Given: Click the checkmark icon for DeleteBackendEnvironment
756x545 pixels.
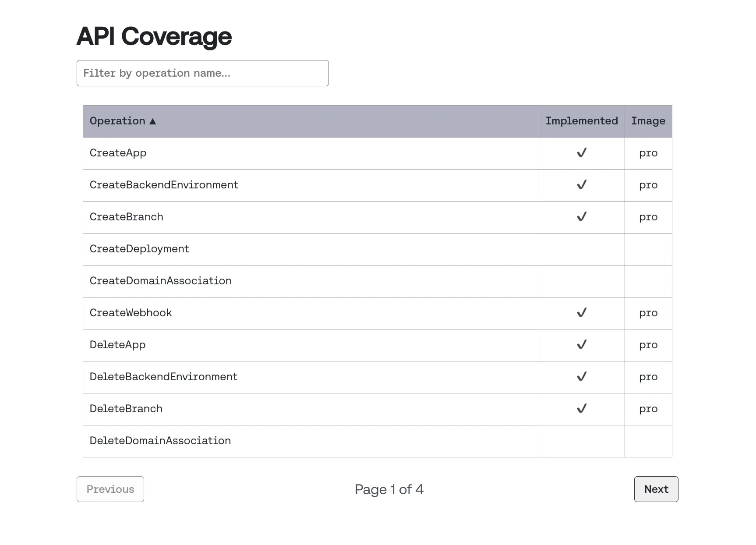Looking at the screenshot, I should click(581, 377).
